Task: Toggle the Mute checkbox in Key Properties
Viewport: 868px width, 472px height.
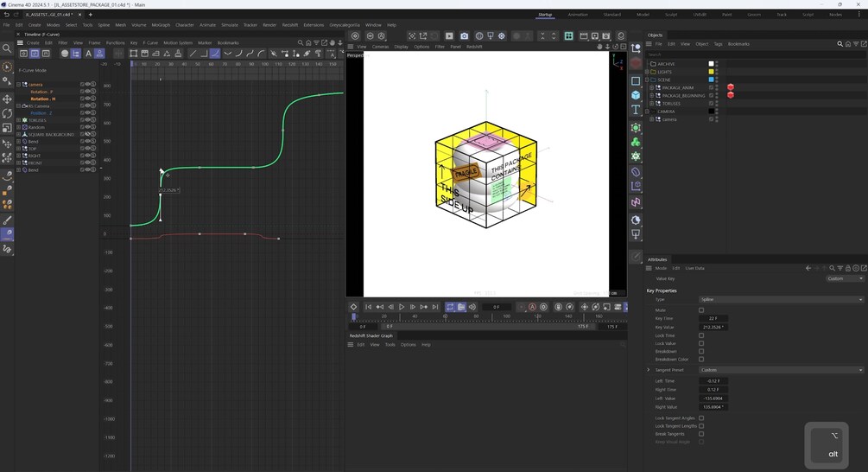Action: pyautogui.click(x=701, y=310)
